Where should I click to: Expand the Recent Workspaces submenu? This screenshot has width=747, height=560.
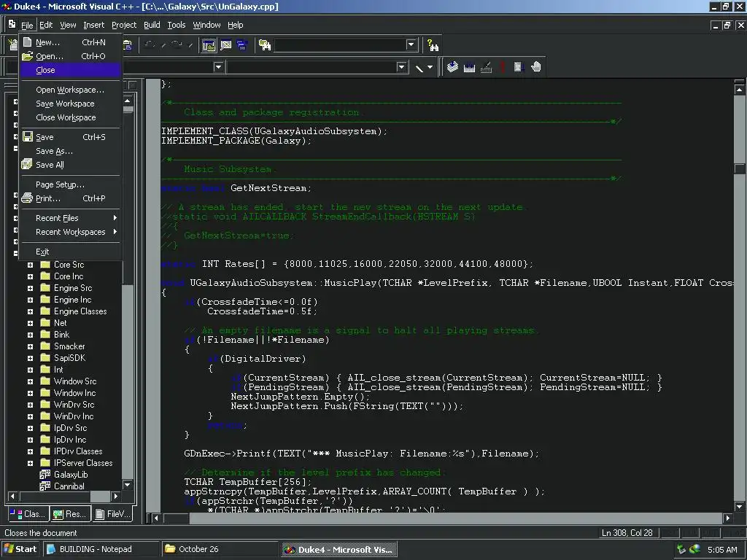70,232
